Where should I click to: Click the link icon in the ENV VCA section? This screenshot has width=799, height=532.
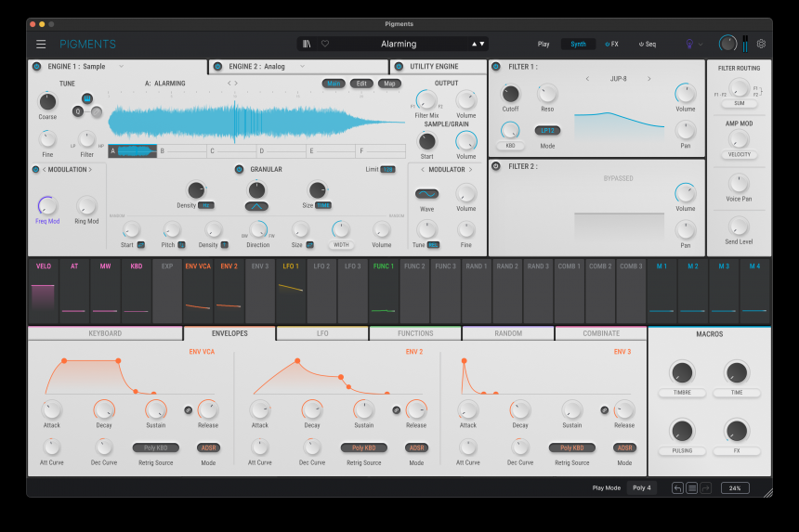point(188,409)
